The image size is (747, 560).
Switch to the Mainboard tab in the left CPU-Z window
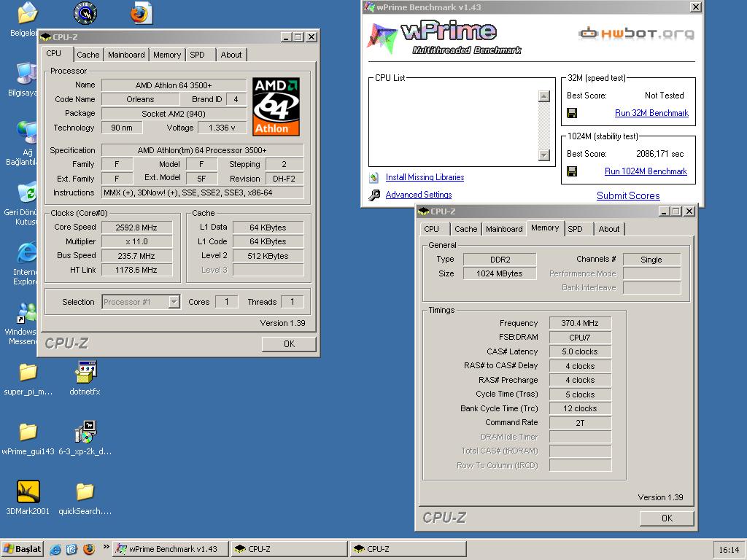click(x=126, y=55)
